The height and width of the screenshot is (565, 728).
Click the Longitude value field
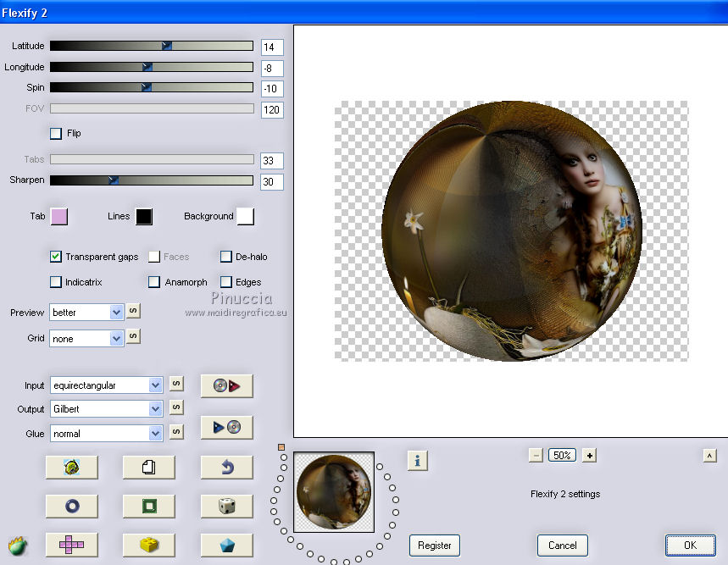click(x=272, y=68)
